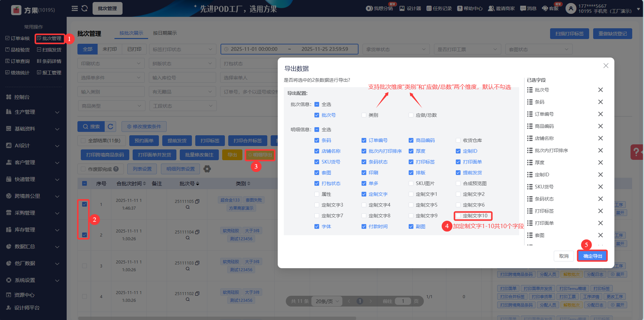Select the 未打印 filter tab
The width and height of the screenshot is (644, 320).
click(x=110, y=49)
